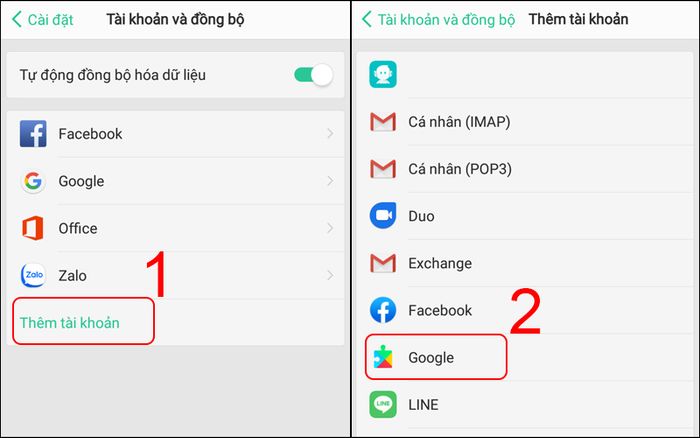Tap Thêm tài khoản link
Viewport: 700px width, 438px height.
pyautogui.click(x=70, y=322)
